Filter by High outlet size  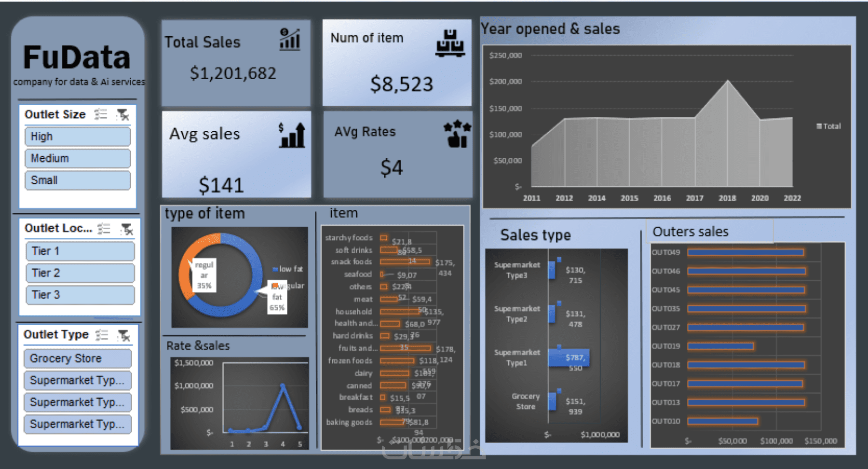[78, 137]
